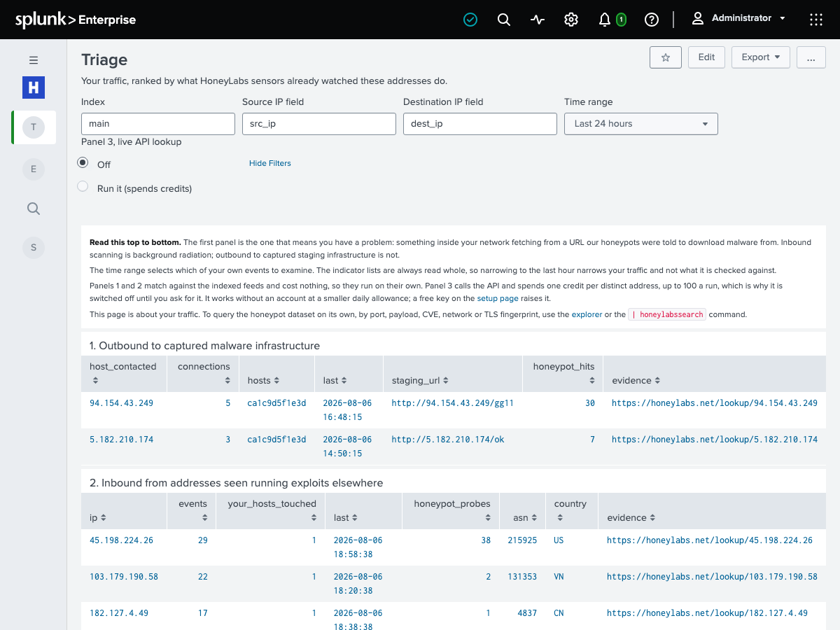Open the lookup link for 94.154.43.249
This screenshot has width=840, height=630.
click(x=715, y=403)
